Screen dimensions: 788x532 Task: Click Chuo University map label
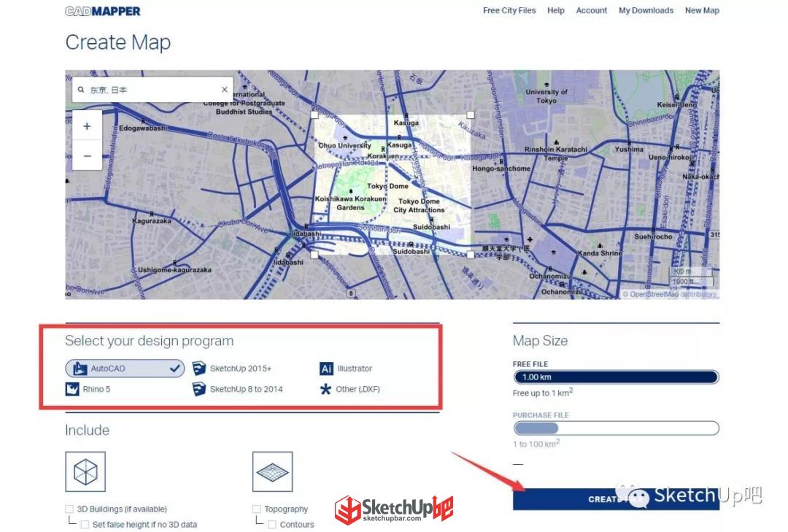pos(344,145)
